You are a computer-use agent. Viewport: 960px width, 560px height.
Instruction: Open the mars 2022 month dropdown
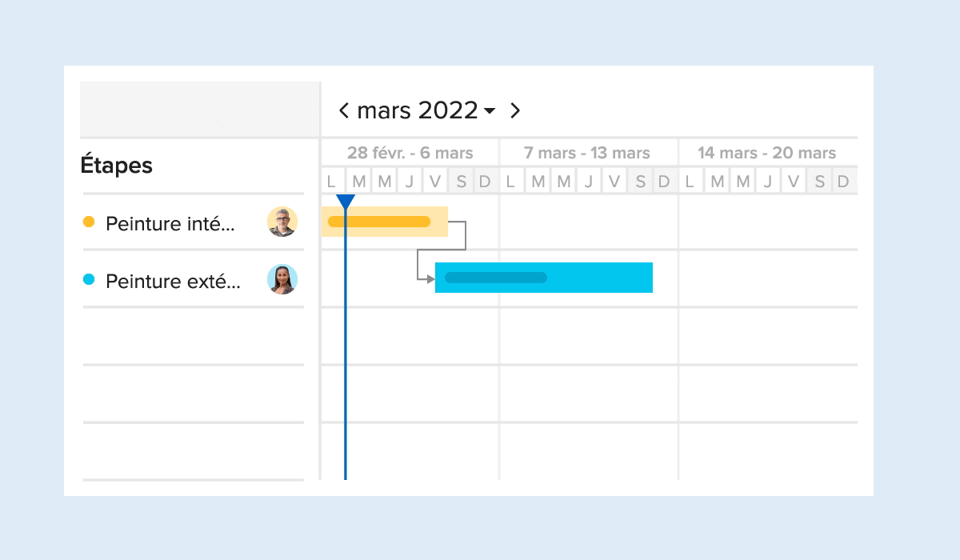click(x=426, y=110)
